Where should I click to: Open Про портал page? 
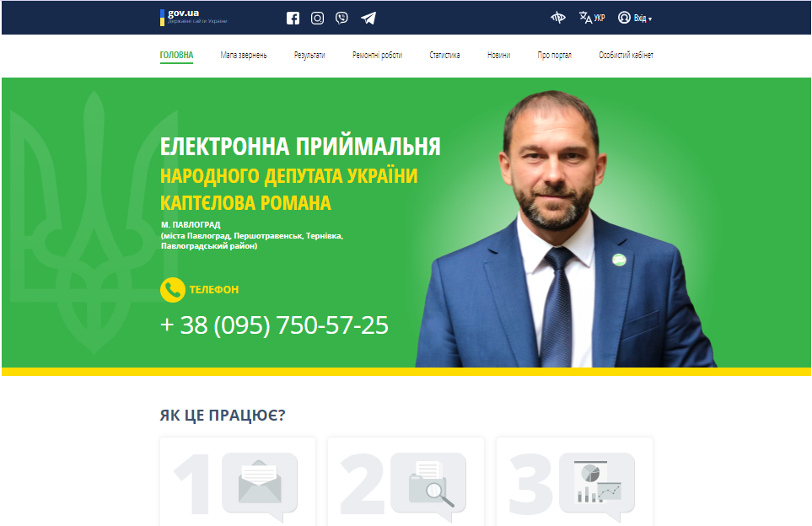pyautogui.click(x=555, y=56)
